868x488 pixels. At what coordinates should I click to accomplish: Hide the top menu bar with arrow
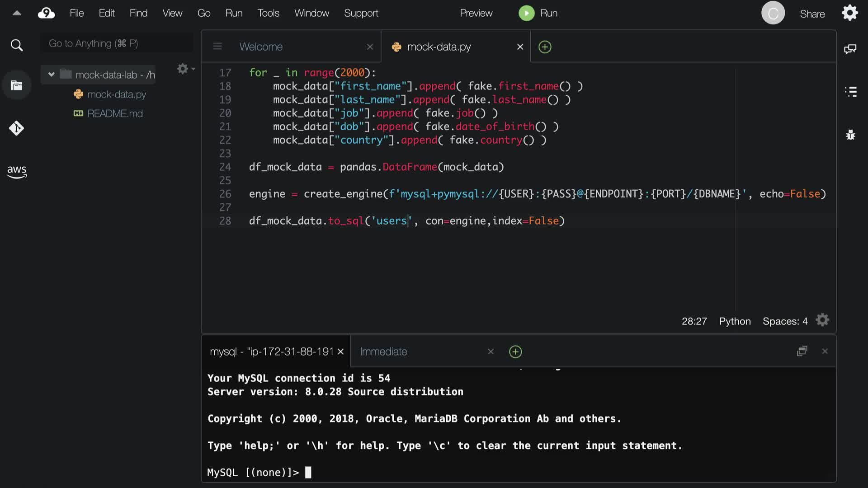point(17,13)
